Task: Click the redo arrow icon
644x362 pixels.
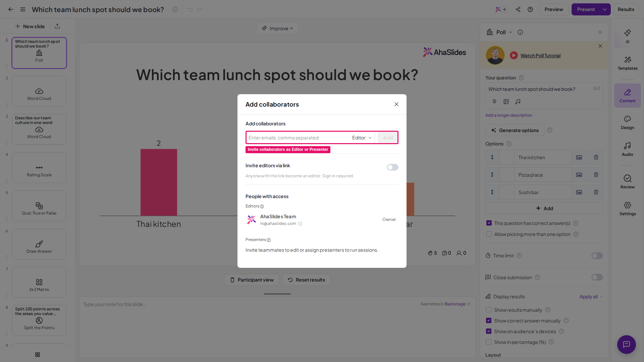Action: [200, 9]
